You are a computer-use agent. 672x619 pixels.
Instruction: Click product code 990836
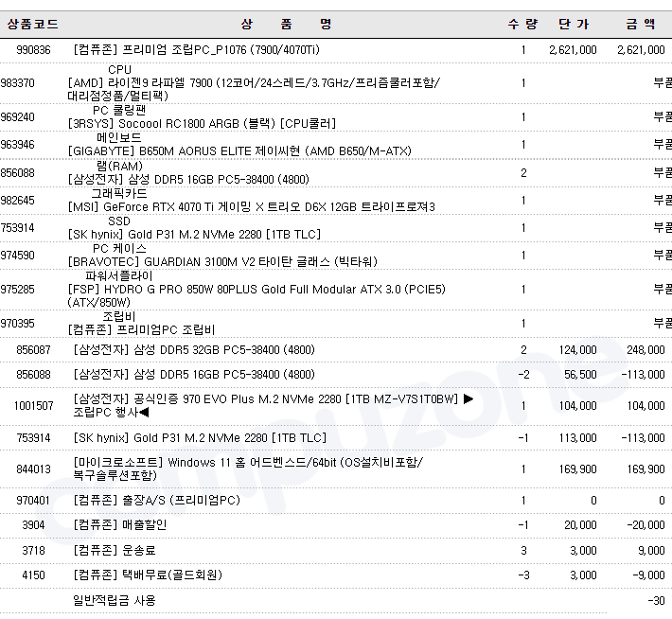(34, 50)
